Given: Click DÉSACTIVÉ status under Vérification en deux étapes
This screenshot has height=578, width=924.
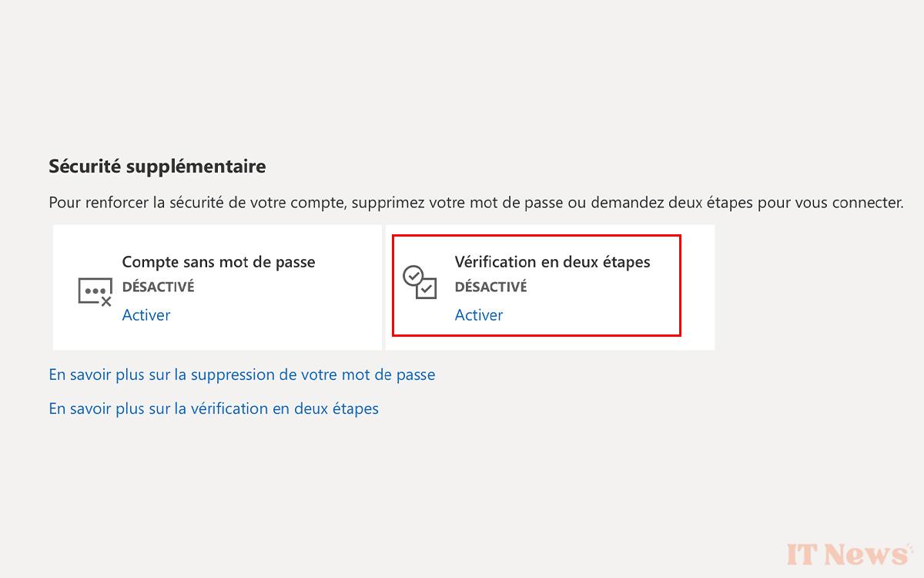Looking at the screenshot, I should click(x=490, y=287).
